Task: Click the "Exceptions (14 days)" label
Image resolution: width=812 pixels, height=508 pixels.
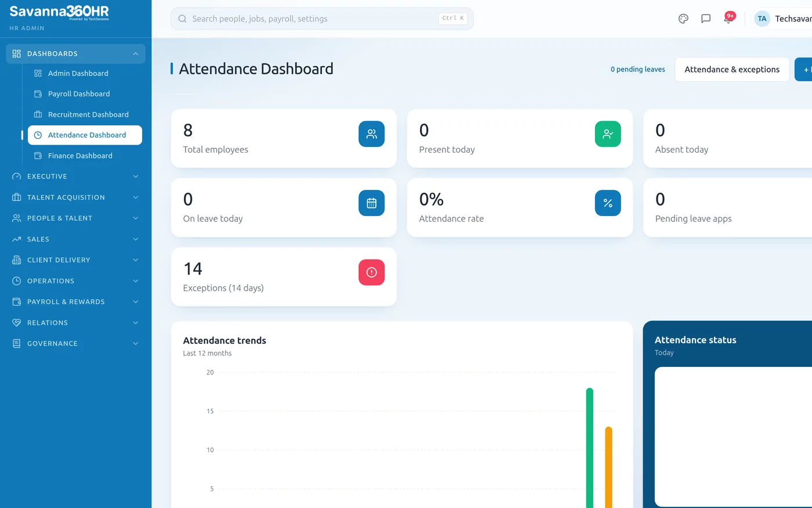Action: (x=223, y=288)
